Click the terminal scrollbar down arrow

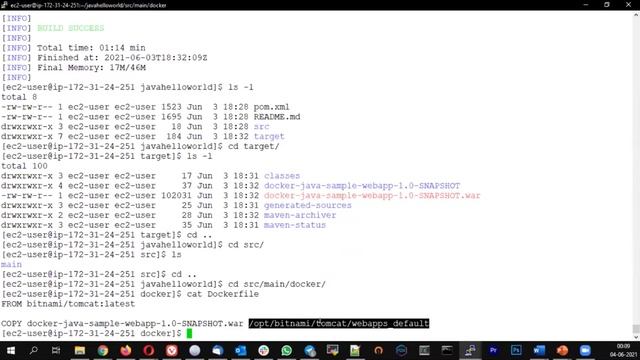tap(636, 337)
